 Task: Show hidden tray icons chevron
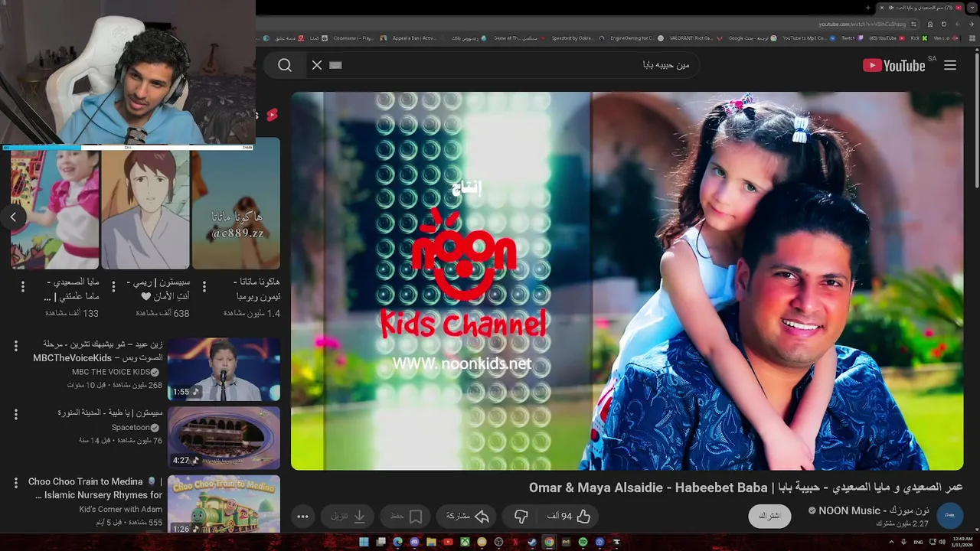[x=892, y=542]
